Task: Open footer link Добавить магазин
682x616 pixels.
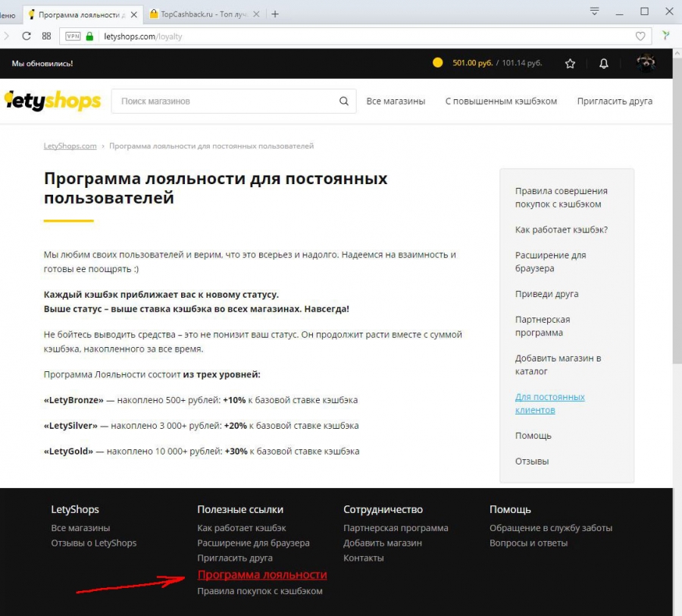Action: click(x=383, y=543)
